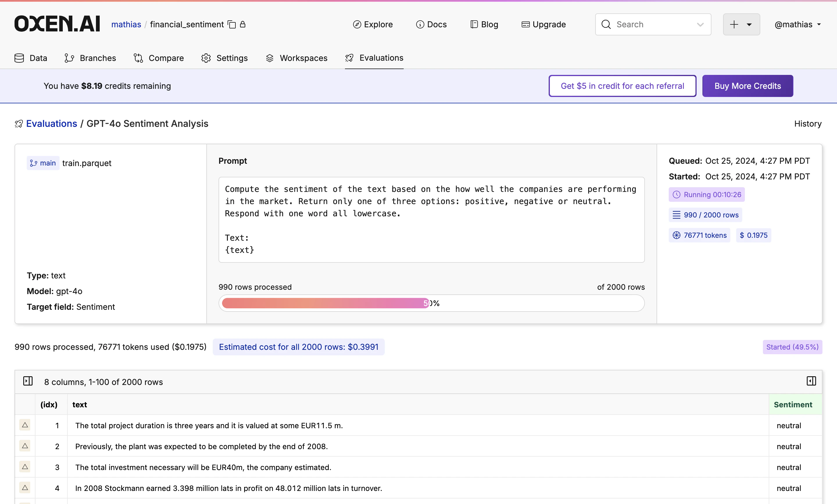Click the rows processed progress bar

tap(431, 303)
